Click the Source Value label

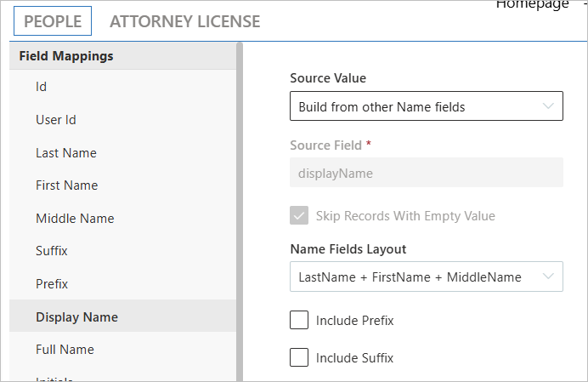(x=328, y=78)
